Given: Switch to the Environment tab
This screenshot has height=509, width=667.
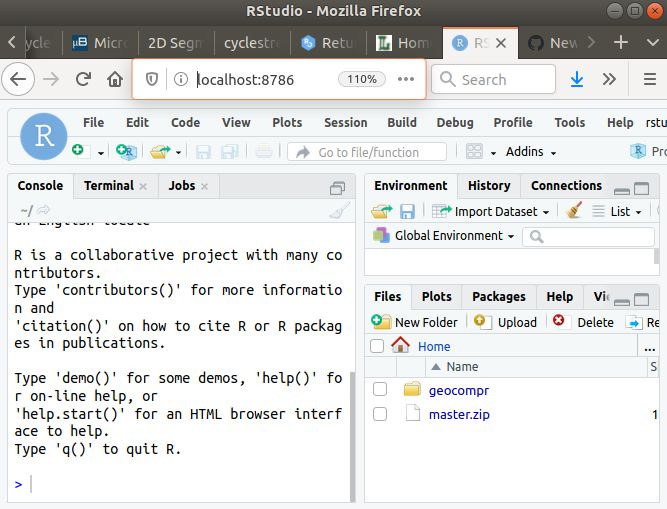Looking at the screenshot, I should (x=410, y=186).
